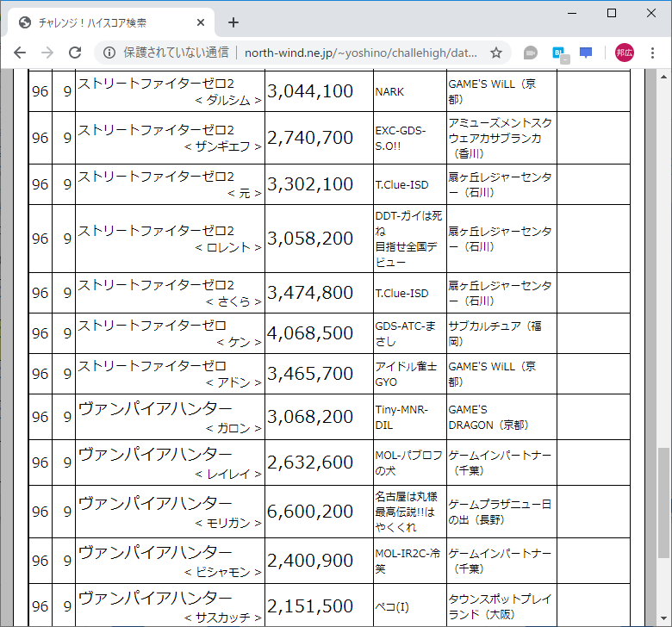The height and width of the screenshot is (627, 672).
Task: Select score 3,058,200 for ロレント
Action: click(x=310, y=239)
